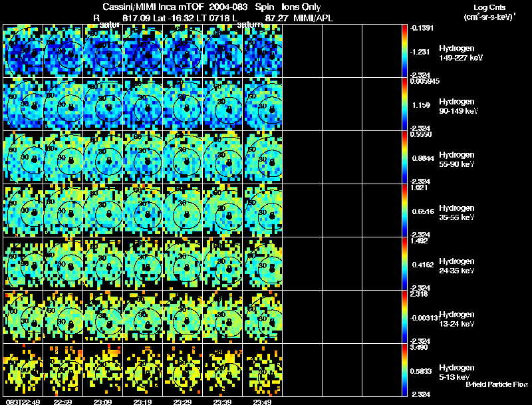
Task: Select the Hydrogen 24-35 keV image at 23:29
Action: 182,263
